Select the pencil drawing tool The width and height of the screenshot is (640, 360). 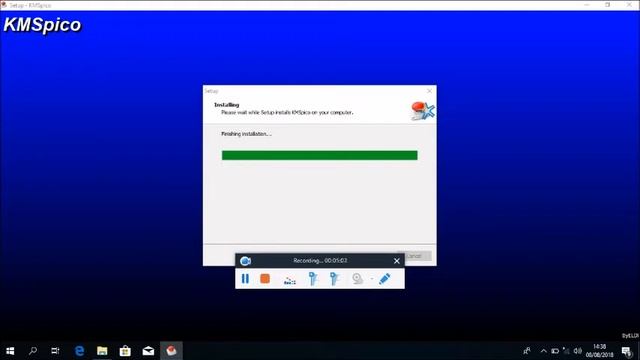coord(384,279)
